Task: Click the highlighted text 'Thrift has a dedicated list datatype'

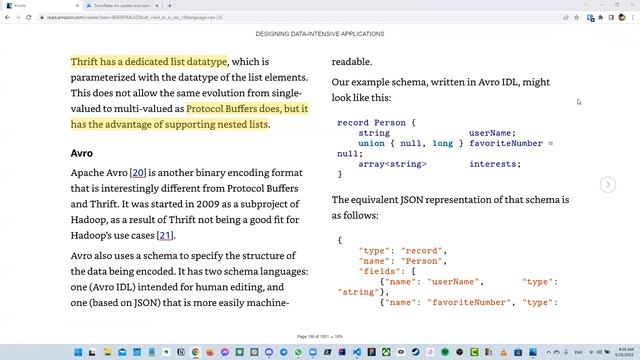Action: tap(149, 62)
